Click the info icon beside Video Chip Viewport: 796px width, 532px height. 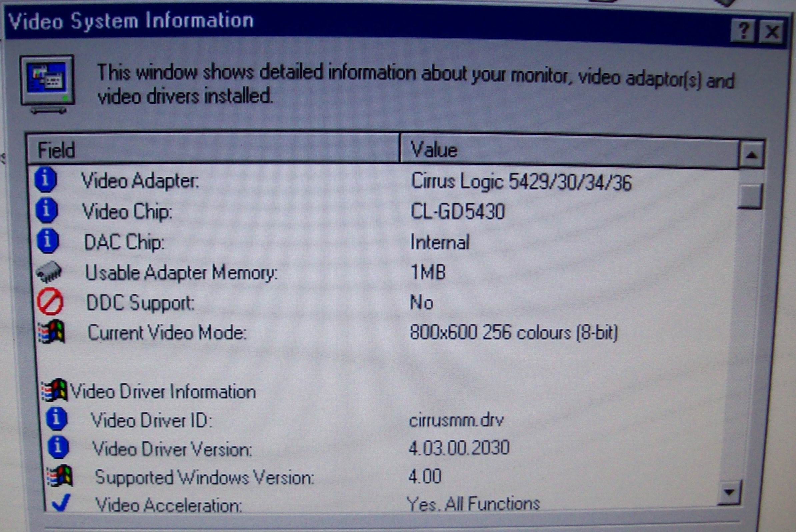point(47,210)
